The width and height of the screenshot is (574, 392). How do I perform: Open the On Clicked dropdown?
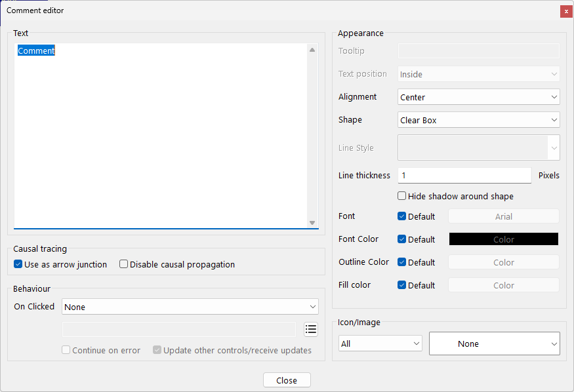click(x=190, y=306)
